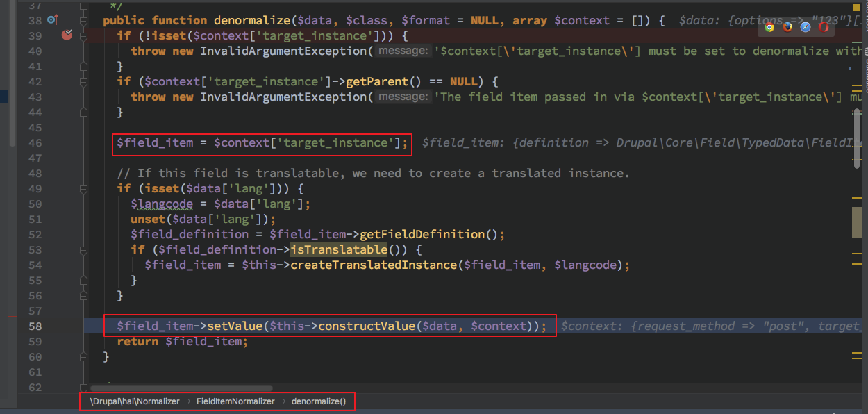The image size is (868, 414).
Task: Fold the getParent if block on line 42
Action: [x=84, y=81]
